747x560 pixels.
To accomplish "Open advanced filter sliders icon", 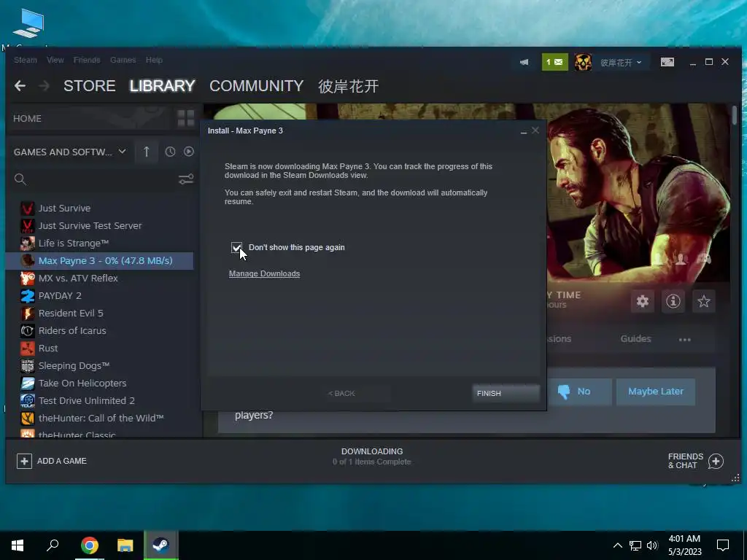I will [186, 179].
